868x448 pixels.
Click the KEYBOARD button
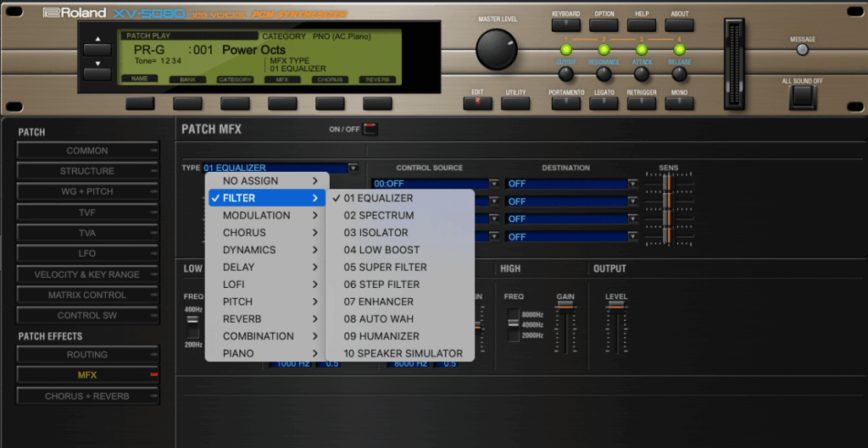tap(566, 25)
